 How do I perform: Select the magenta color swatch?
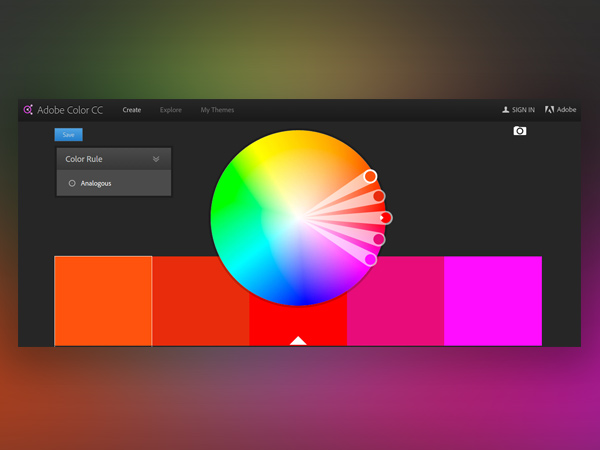coord(493,301)
